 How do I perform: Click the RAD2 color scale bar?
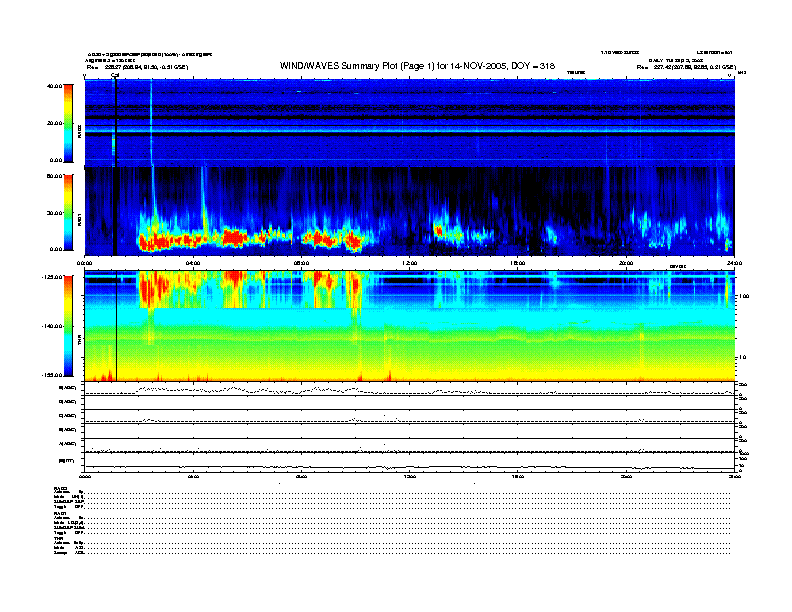pyautogui.click(x=68, y=123)
